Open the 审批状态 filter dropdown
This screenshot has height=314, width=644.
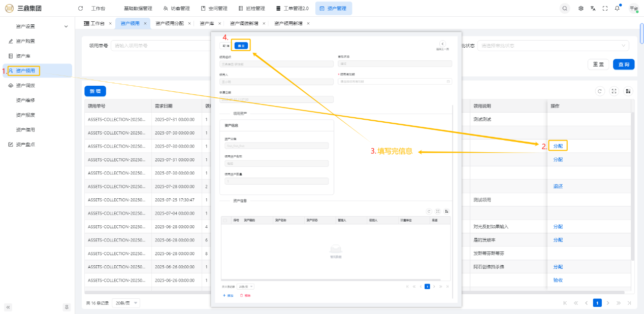[553, 46]
